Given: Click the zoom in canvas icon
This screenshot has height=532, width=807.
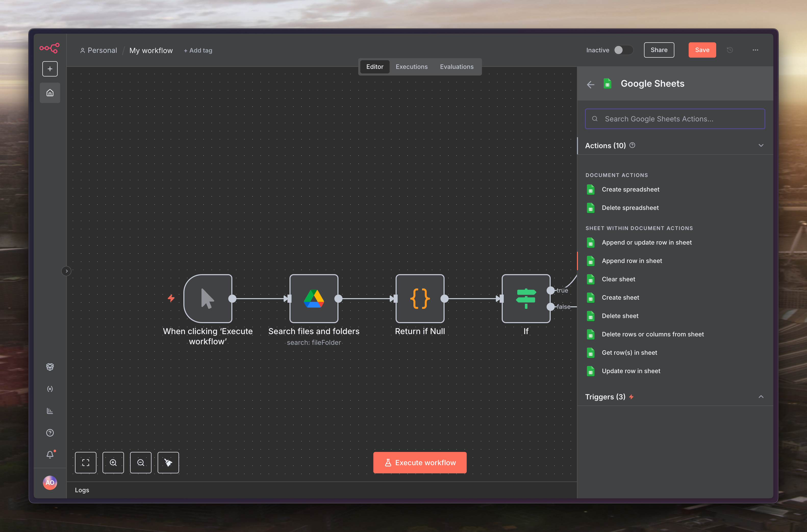Looking at the screenshot, I should coord(113,462).
